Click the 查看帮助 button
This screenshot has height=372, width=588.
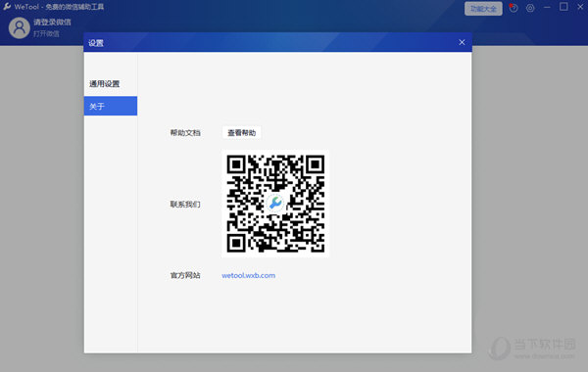tap(241, 132)
